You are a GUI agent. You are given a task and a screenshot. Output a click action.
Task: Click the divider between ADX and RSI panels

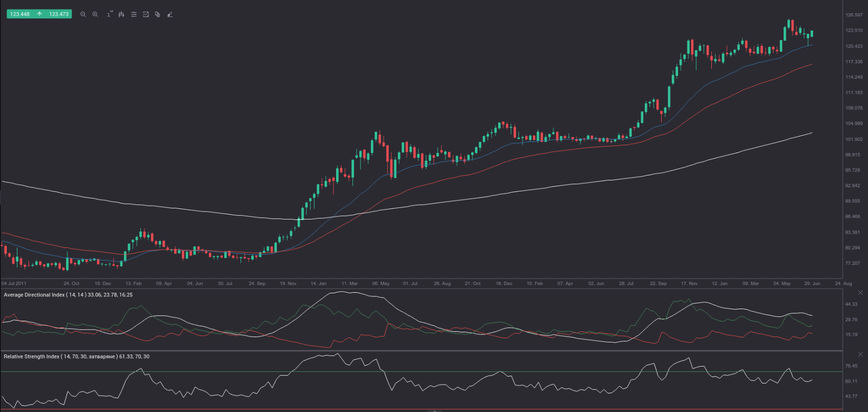tap(422, 351)
